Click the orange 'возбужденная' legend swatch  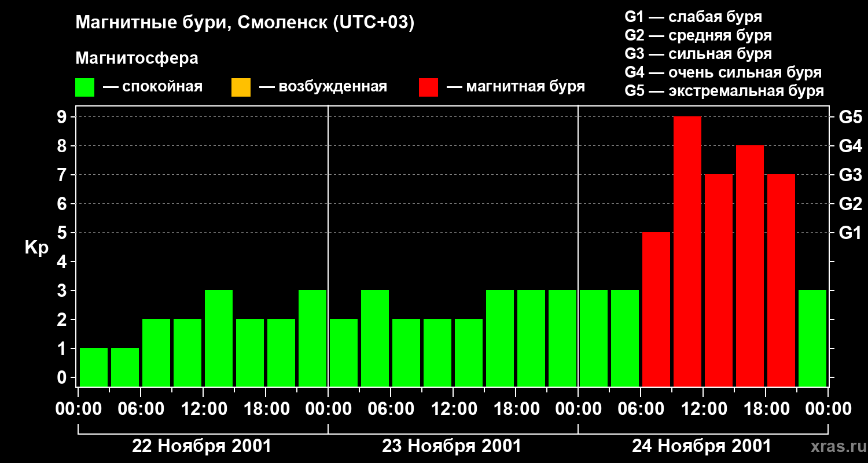[x=241, y=87]
